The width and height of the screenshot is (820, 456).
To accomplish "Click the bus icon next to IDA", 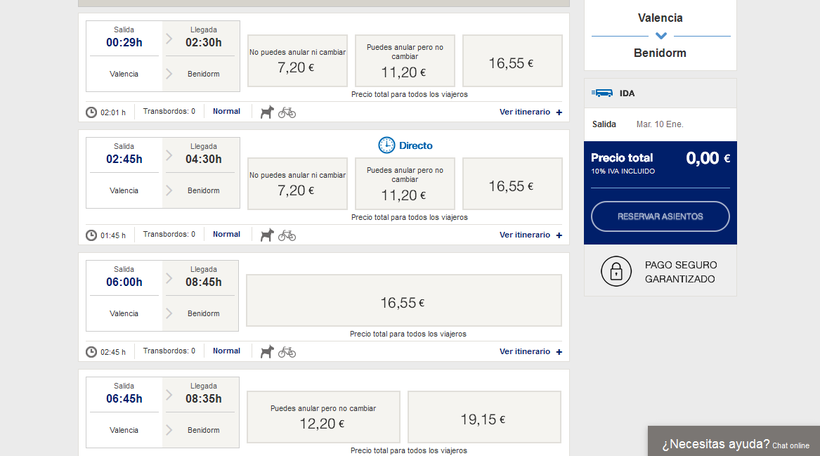I will pos(603,93).
